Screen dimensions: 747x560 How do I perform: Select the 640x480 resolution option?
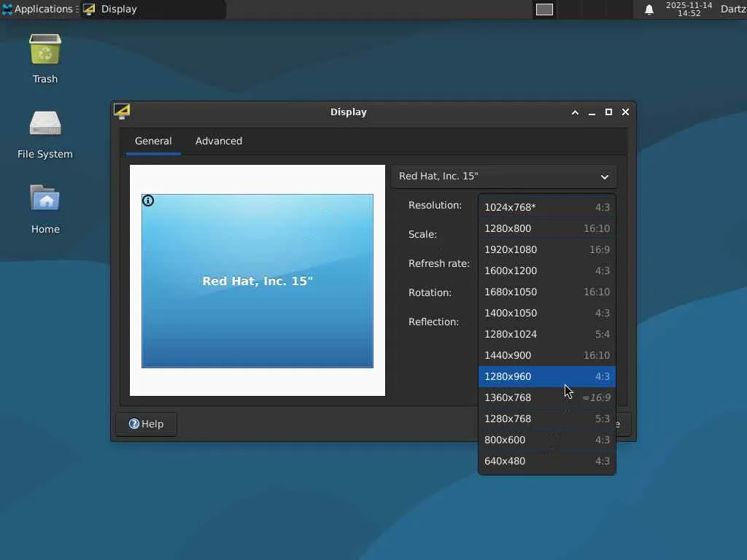click(x=547, y=461)
